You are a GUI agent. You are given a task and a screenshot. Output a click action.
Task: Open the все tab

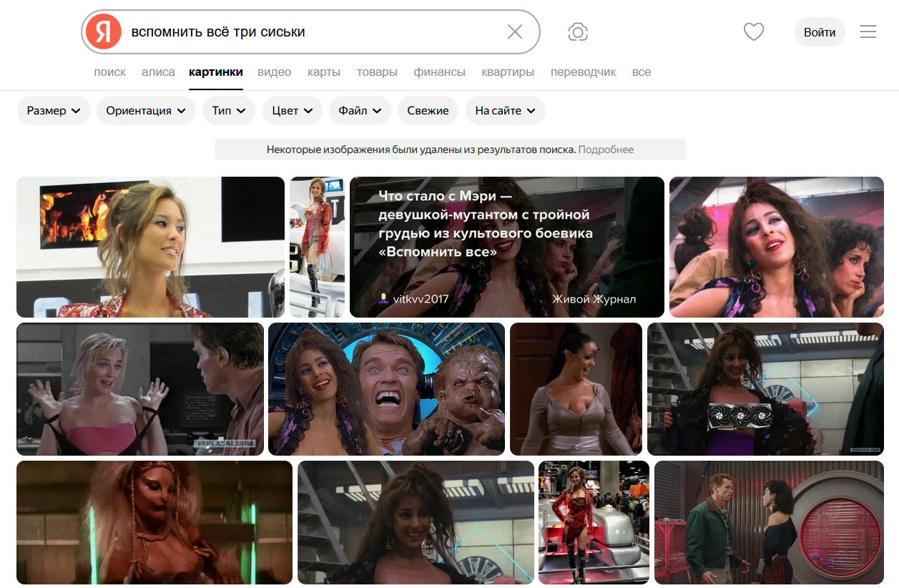pyautogui.click(x=642, y=72)
